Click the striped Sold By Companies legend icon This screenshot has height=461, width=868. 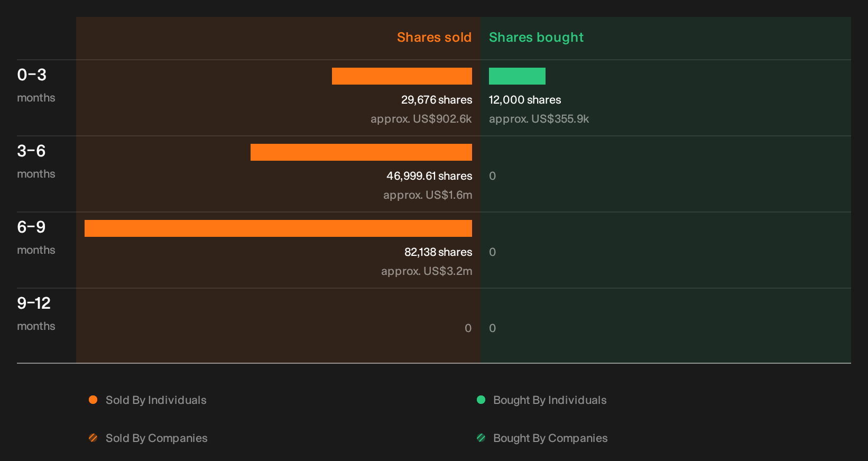[93, 438]
